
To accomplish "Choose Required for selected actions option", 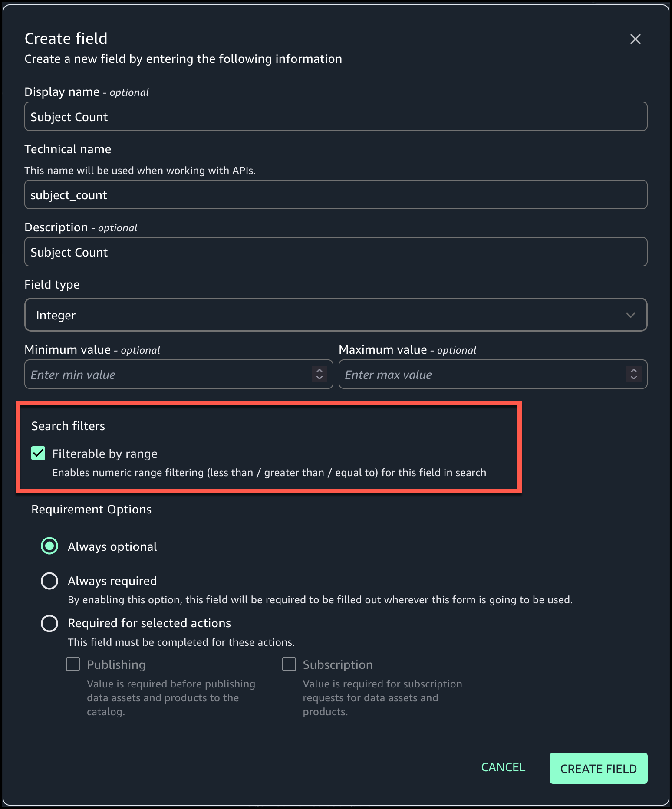I will (x=49, y=623).
